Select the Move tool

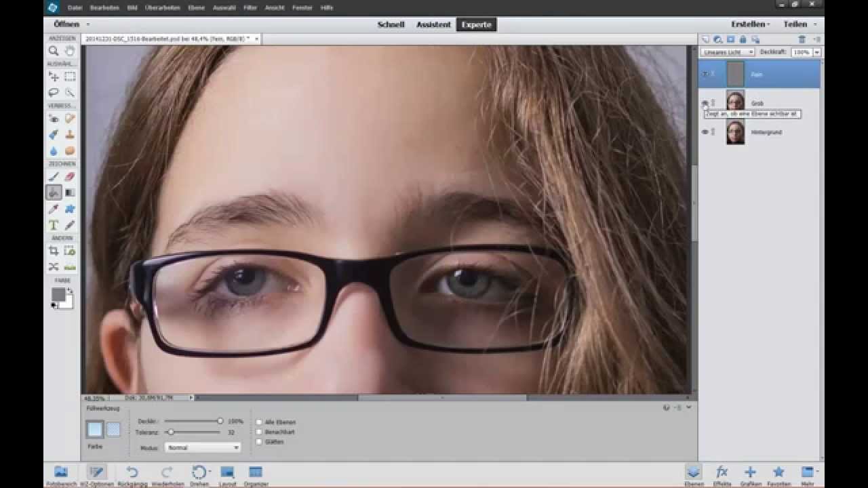53,77
